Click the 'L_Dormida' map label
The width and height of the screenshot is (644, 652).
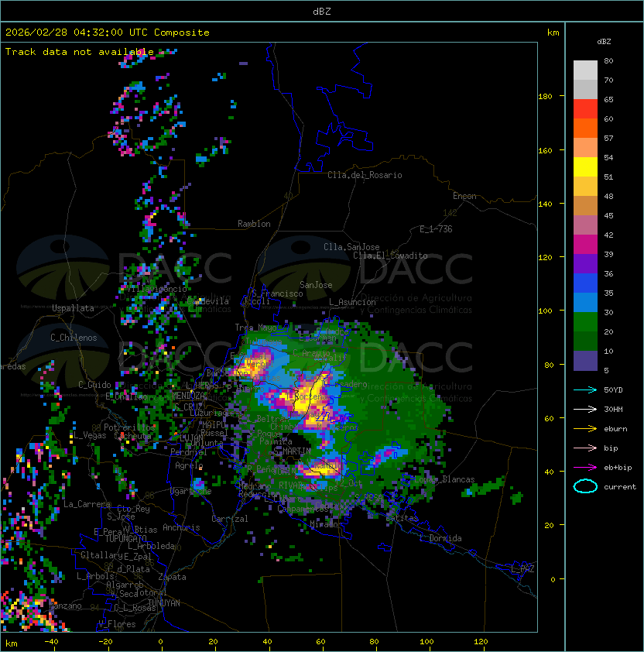pyautogui.click(x=440, y=538)
